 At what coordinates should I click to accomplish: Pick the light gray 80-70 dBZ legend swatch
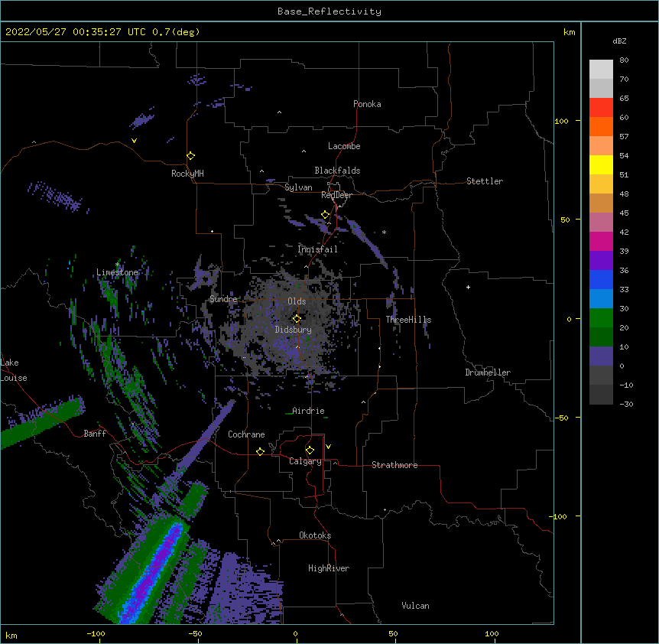(601, 70)
